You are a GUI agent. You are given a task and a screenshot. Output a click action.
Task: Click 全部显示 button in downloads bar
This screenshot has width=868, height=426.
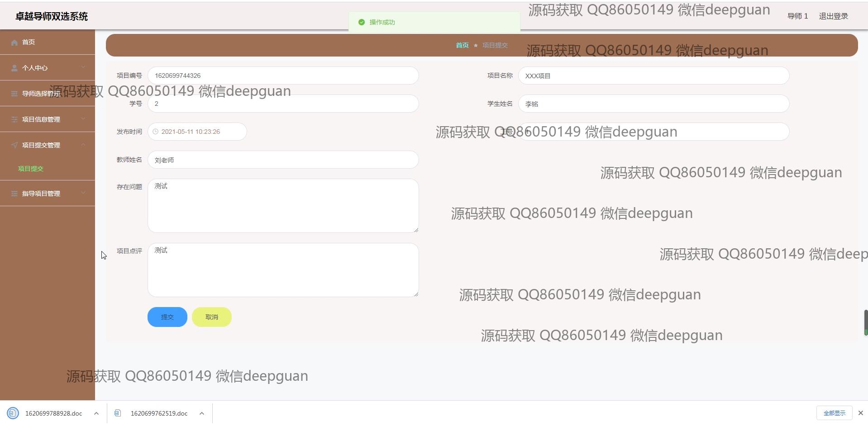(x=835, y=413)
